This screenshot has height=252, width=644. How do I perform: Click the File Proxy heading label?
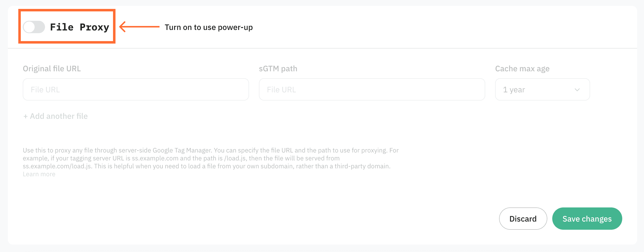80,27
